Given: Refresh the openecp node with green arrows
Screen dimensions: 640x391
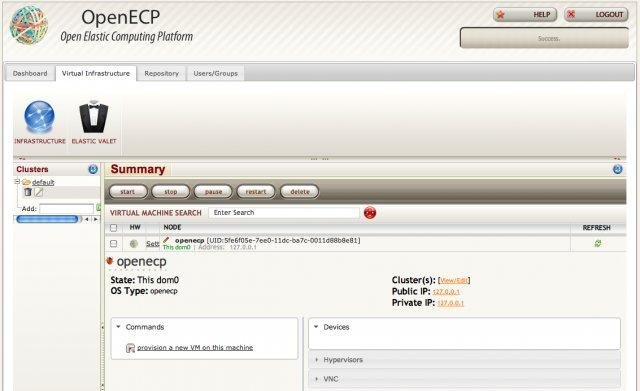Looking at the screenshot, I should coord(598,243).
